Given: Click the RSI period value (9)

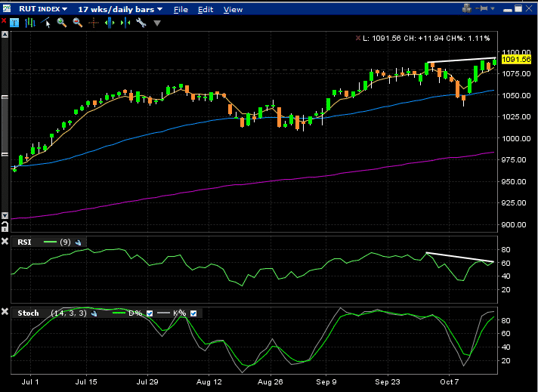Looking at the screenshot, I should click(65, 242).
